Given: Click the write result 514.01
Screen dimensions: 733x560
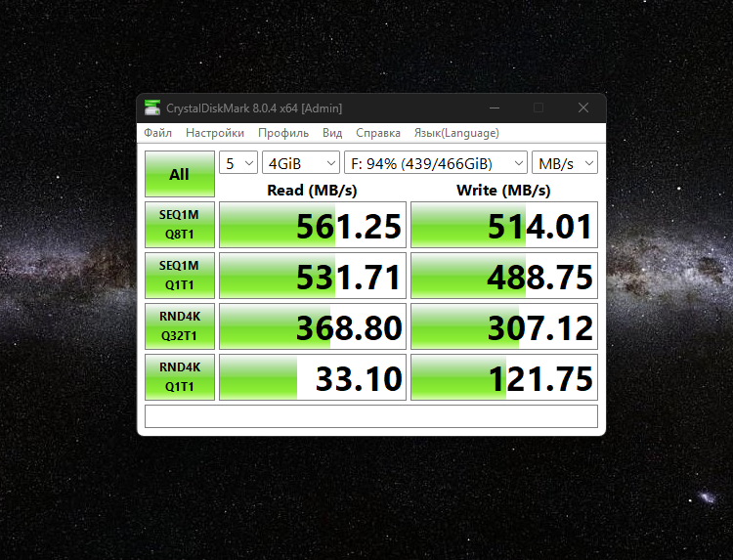Looking at the screenshot, I should click(x=504, y=225).
